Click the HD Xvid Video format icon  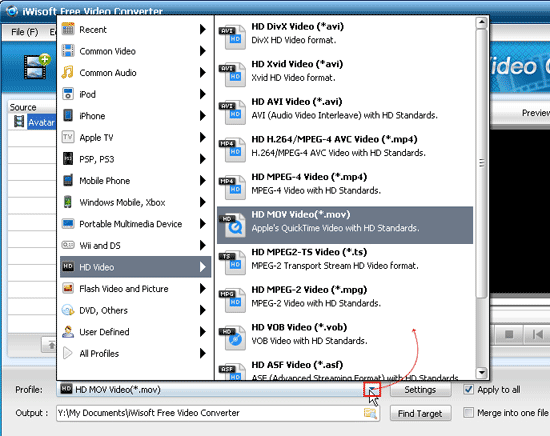click(232, 74)
